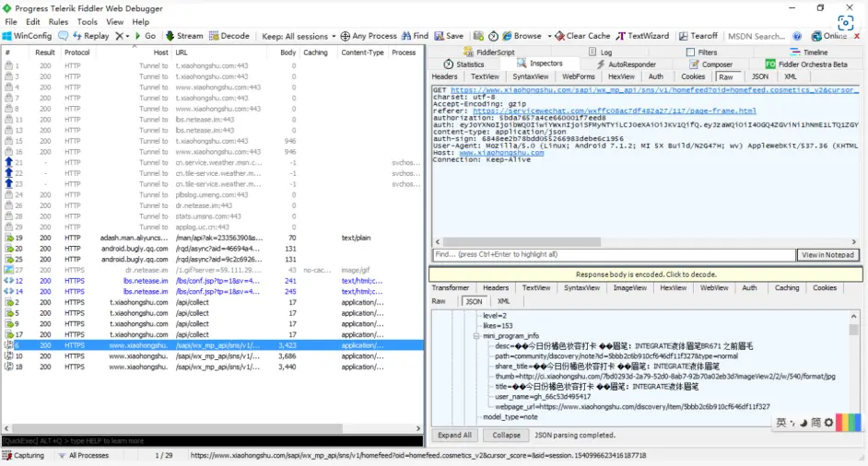The width and height of the screenshot is (868, 466).
Task: Click the response body encoded decode bar
Action: 645,274
